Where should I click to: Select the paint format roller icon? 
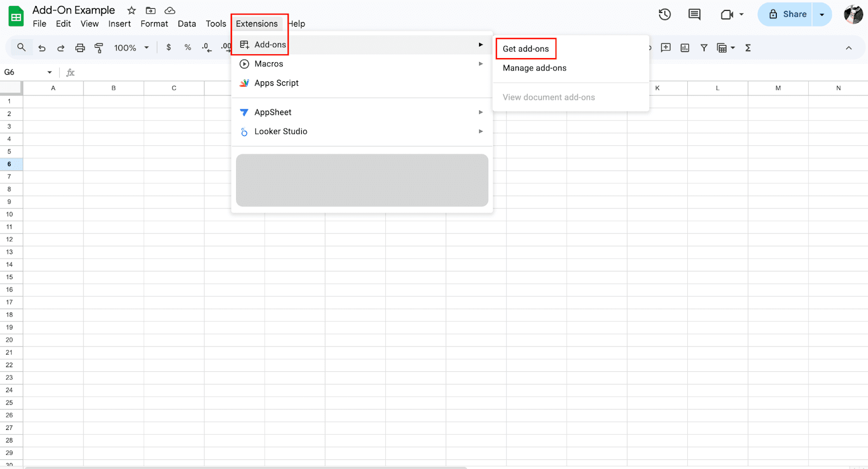pyautogui.click(x=99, y=48)
